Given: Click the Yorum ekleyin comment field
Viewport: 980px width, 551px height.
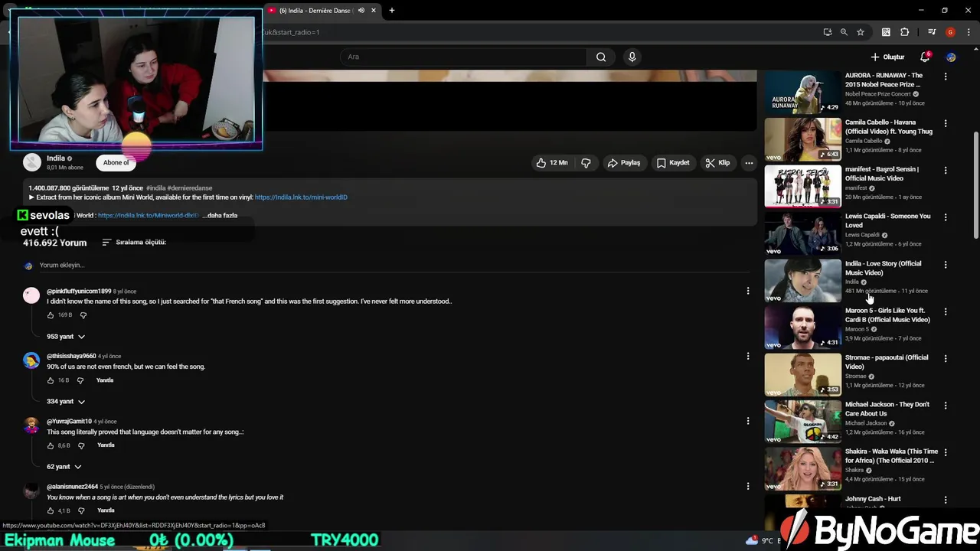Looking at the screenshot, I should coord(394,265).
